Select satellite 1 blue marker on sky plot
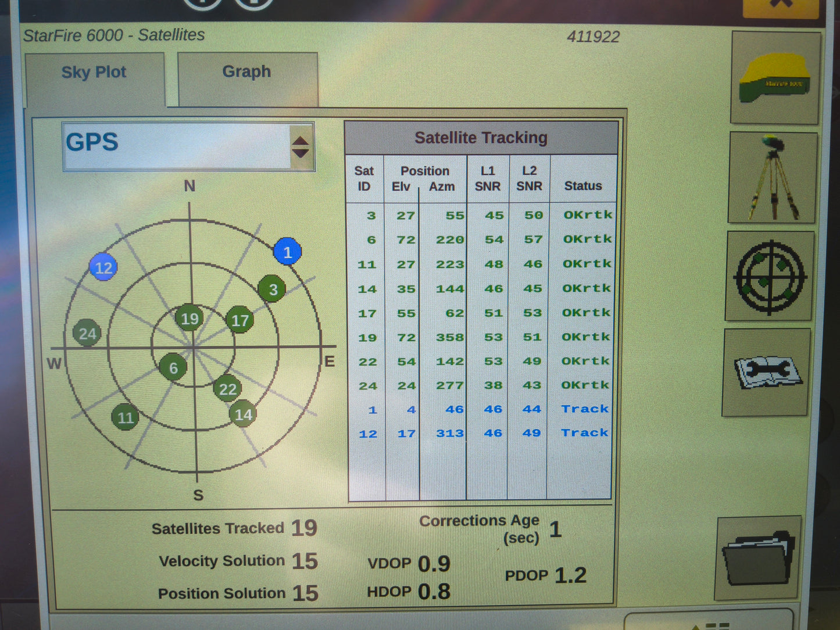840x630 pixels. 287,252
